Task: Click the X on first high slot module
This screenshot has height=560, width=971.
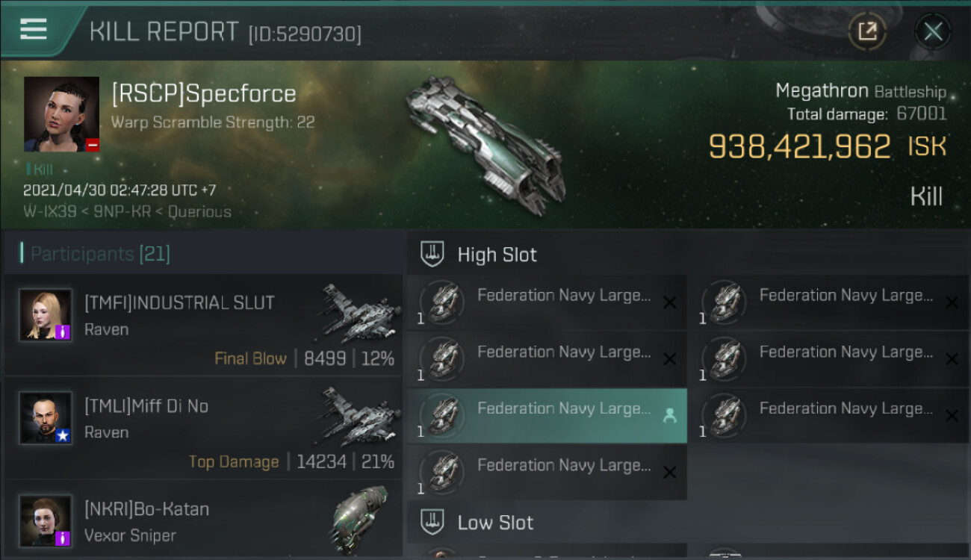Action: [x=669, y=302]
